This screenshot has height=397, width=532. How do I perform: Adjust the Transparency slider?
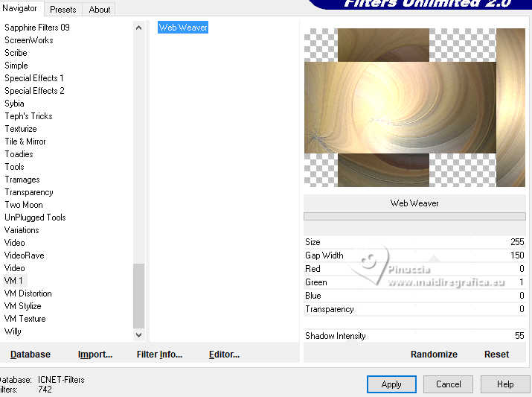pyautogui.click(x=414, y=309)
